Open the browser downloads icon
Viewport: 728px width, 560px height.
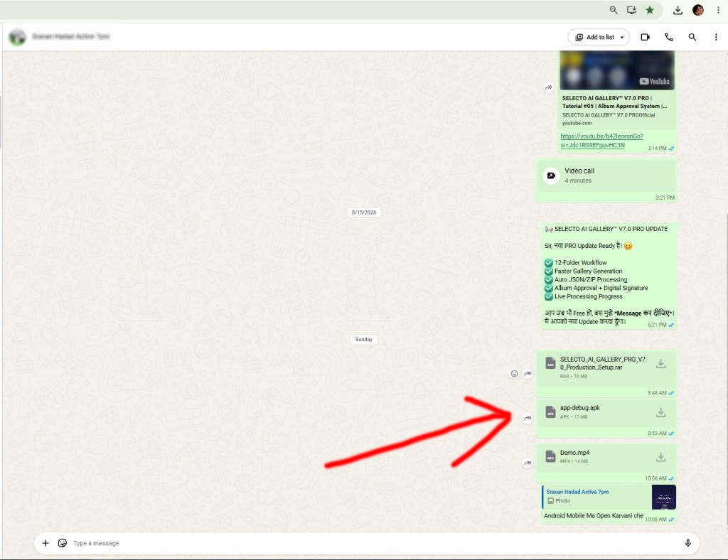[678, 10]
